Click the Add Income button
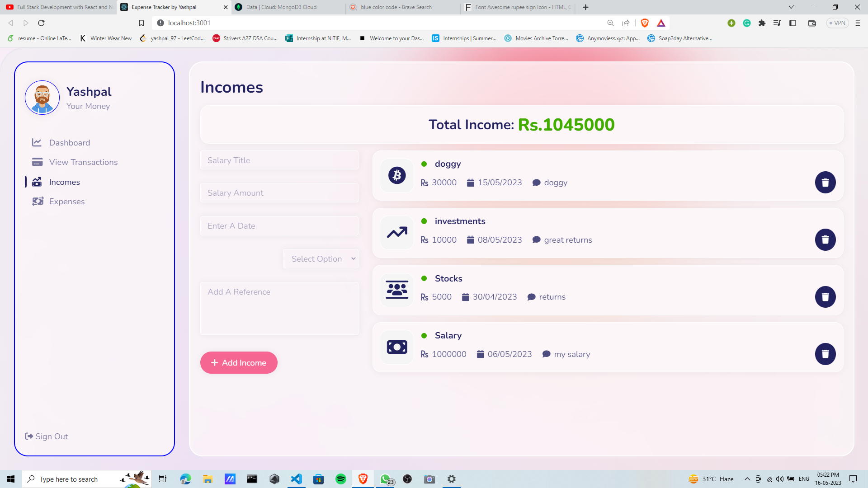The image size is (868, 488). coord(239,362)
